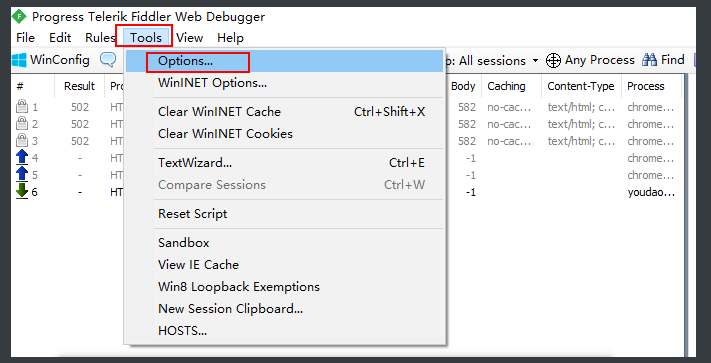Click the Any Process crosshair icon

[553, 60]
